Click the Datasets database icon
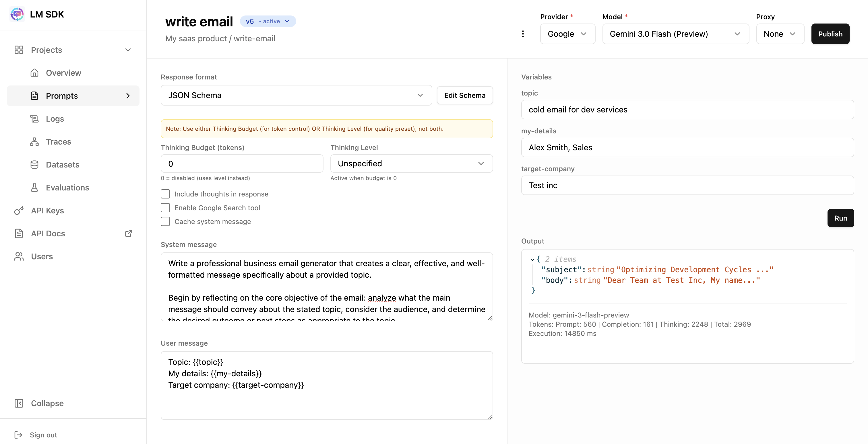868x444 pixels. click(34, 165)
